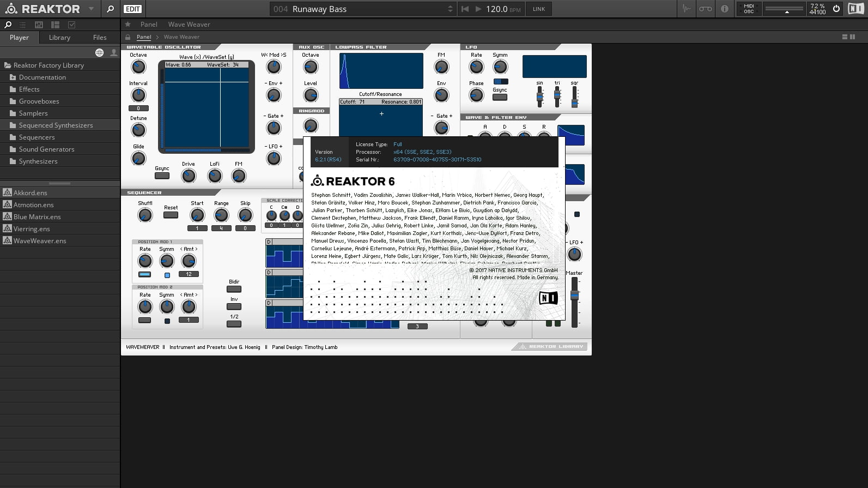Click the Wave/WaveSet XY pad

pyautogui.click(x=207, y=107)
